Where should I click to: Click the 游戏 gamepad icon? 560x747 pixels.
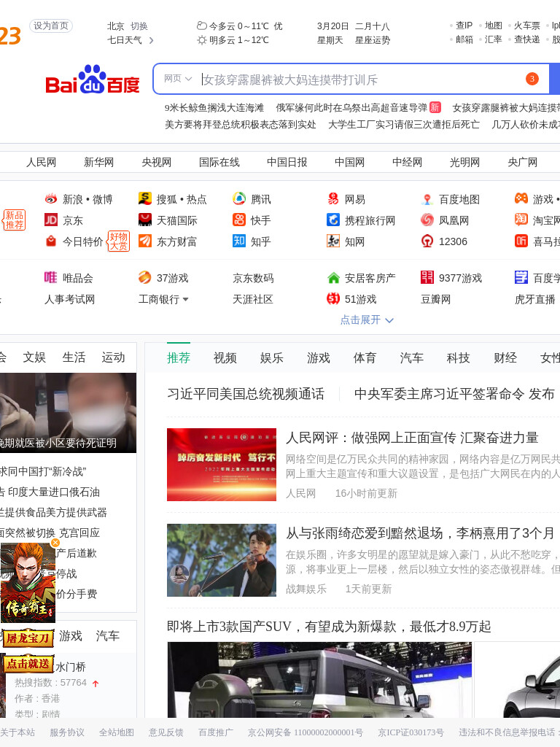point(521,198)
